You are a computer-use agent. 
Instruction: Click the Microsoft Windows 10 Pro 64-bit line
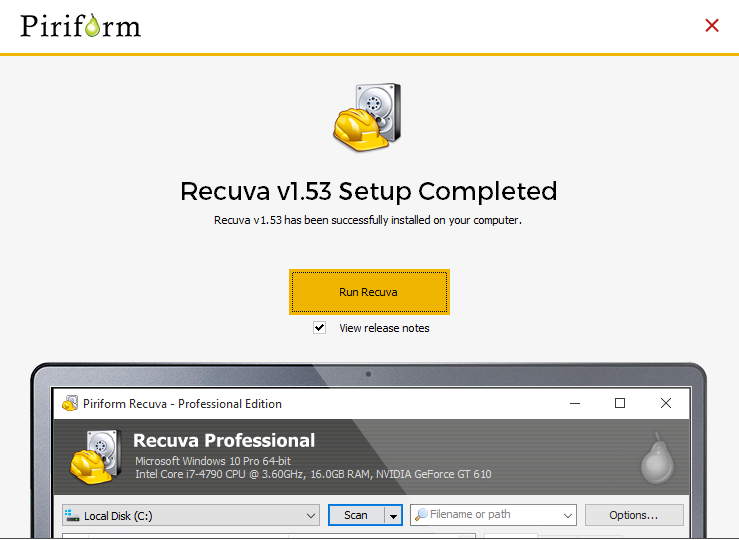point(213,461)
